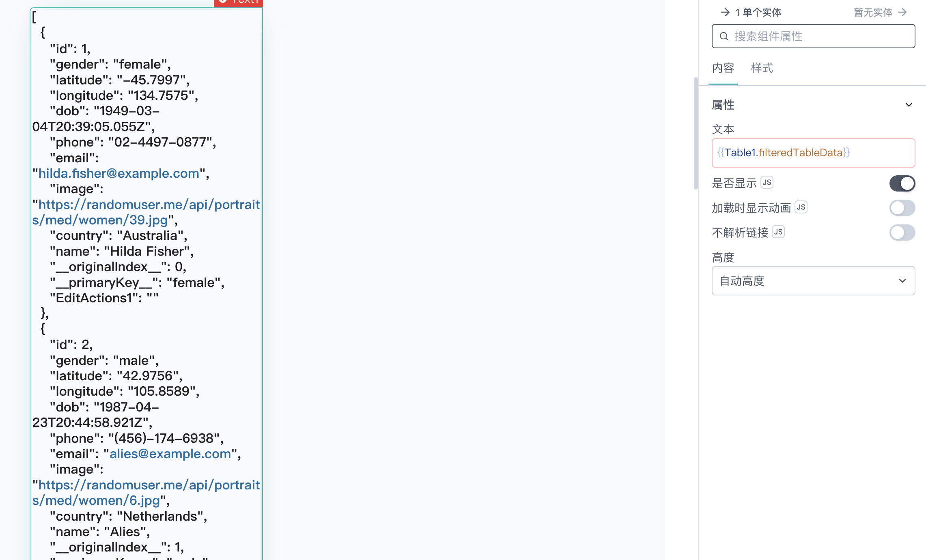Click the incoming entities arrow icon
The width and height of the screenshot is (926, 560).
point(725,13)
